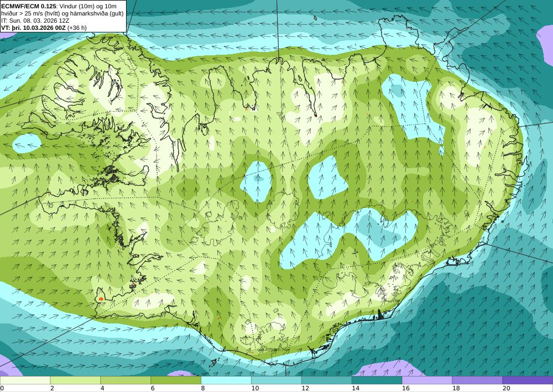Click the legend label '6'
Image resolution: width=553 pixels, height=392 pixels.
point(153,388)
